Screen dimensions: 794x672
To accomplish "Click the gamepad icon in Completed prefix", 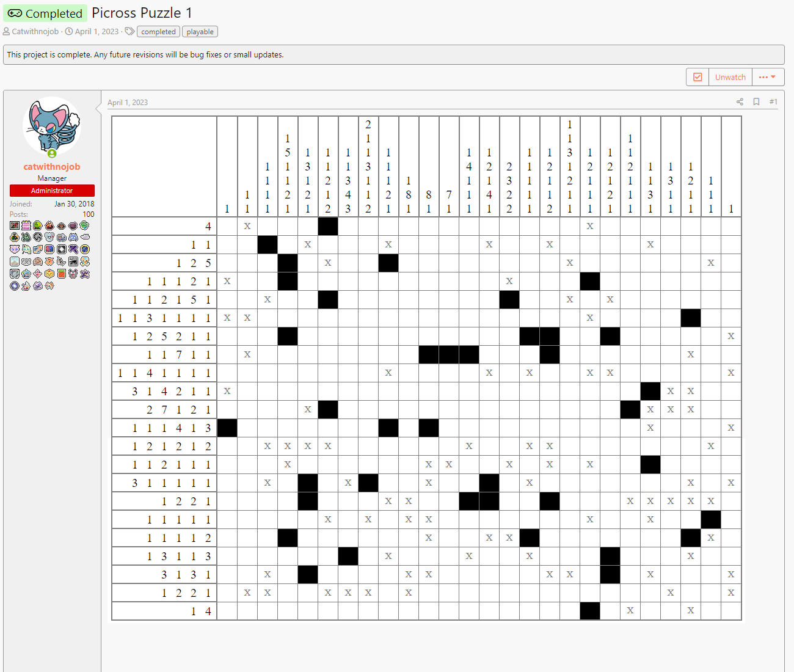I will pos(15,13).
